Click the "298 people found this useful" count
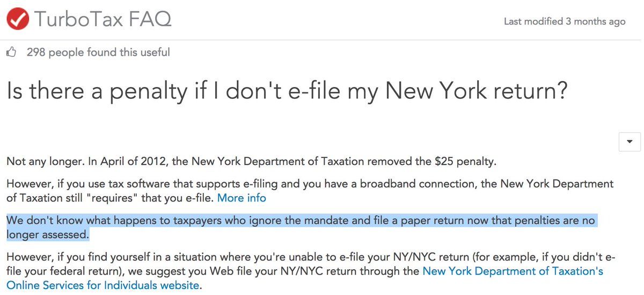Screen dimensions: 644x295 coord(98,52)
